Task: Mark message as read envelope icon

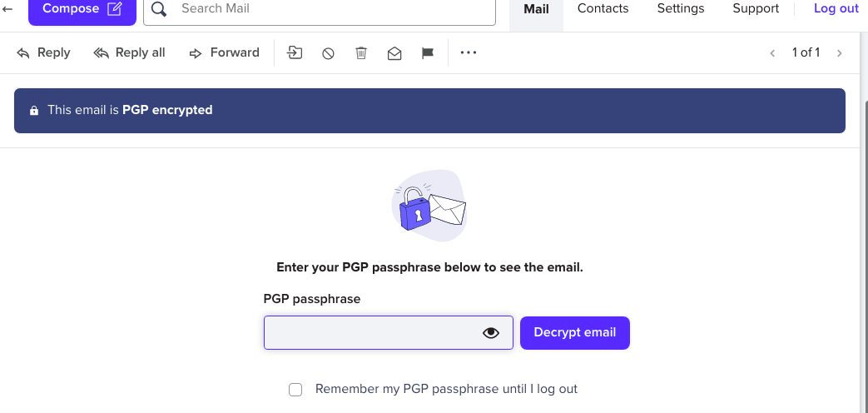Action: 394,52
